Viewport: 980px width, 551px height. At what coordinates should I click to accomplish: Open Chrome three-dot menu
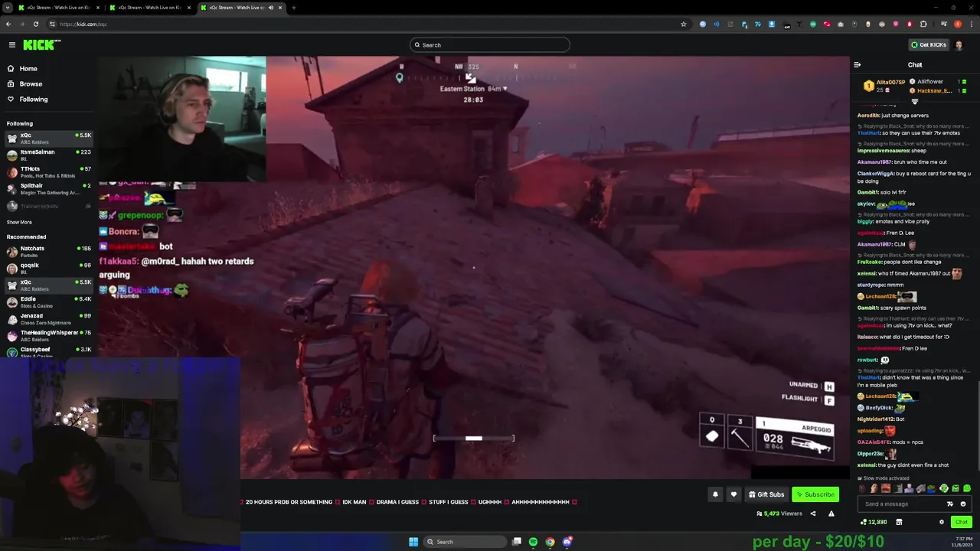point(970,24)
